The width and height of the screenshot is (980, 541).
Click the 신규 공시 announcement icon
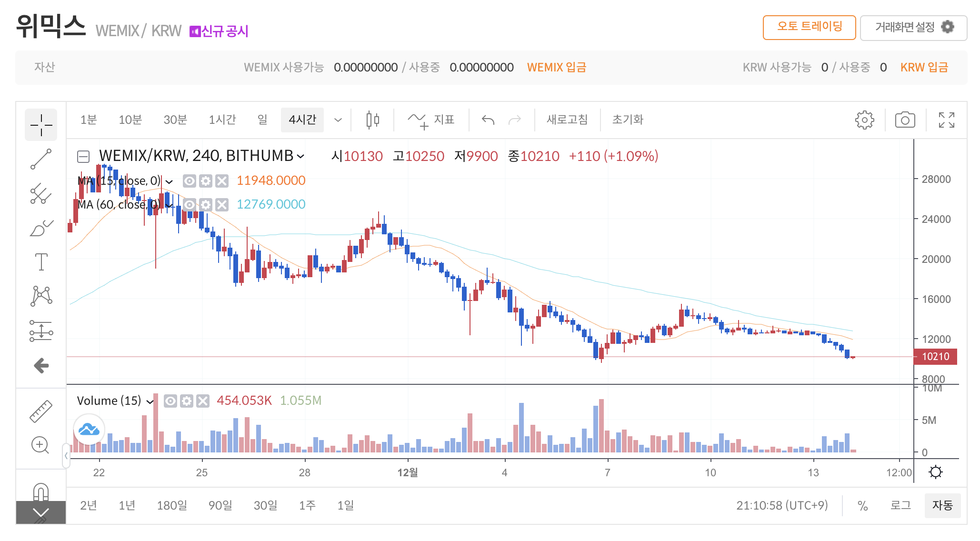tap(195, 31)
